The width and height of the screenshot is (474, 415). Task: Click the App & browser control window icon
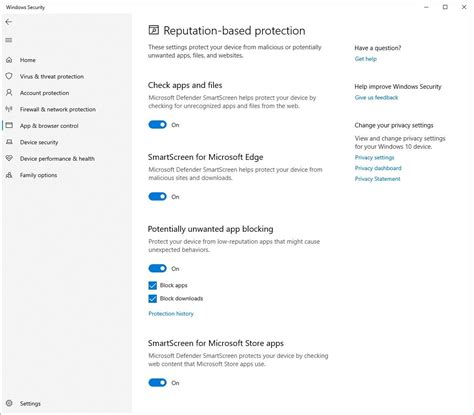pyautogui.click(x=9, y=125)
